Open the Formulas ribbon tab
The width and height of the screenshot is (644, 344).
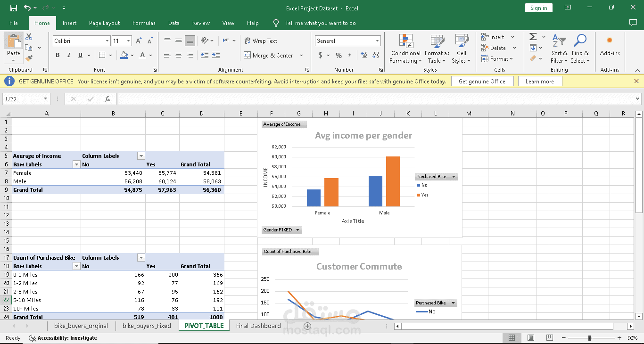[144, 23]
